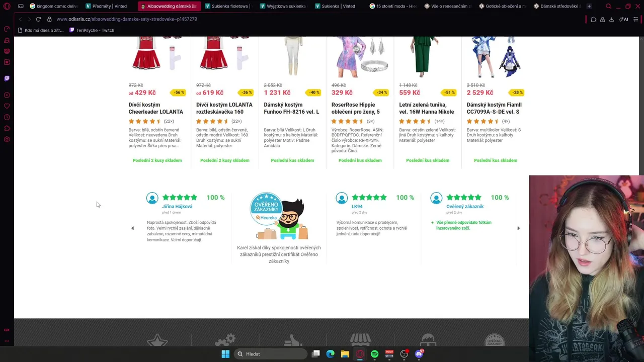Click the padlock site-info icon
The width and height of the screenshot is (644, 362).
click(x=49, y=19)
